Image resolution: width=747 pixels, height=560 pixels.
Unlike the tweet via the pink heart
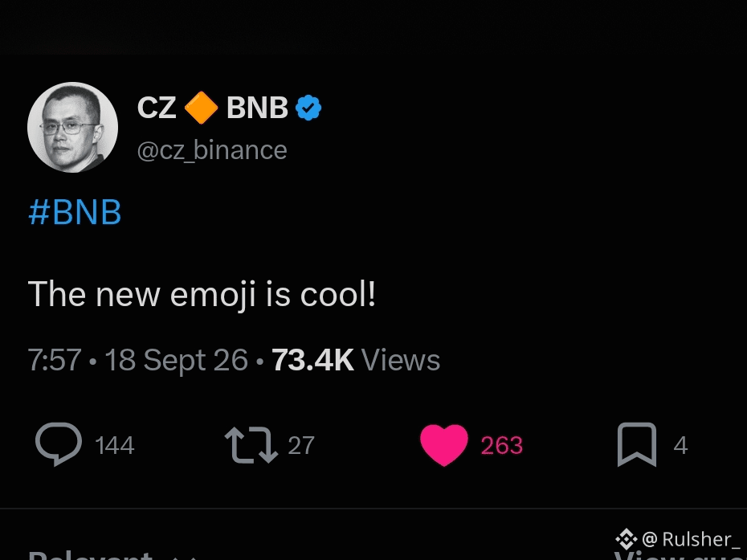pos(444,445)
